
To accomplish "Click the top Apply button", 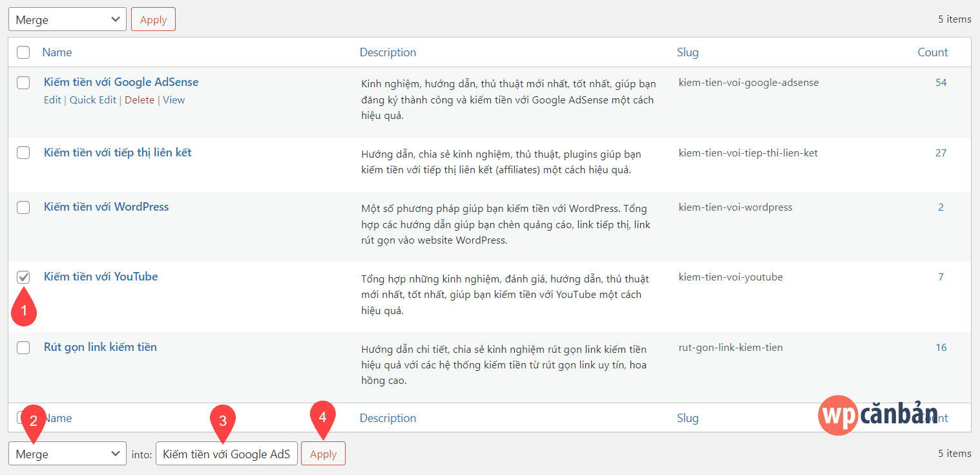I will (x=153, y=19).
